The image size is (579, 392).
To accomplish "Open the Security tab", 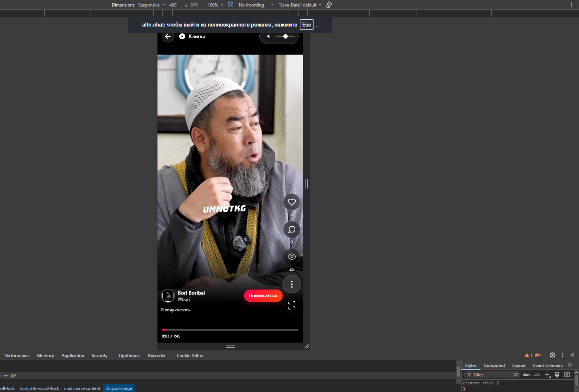I will pyautogui.click(x=100, y=356).
